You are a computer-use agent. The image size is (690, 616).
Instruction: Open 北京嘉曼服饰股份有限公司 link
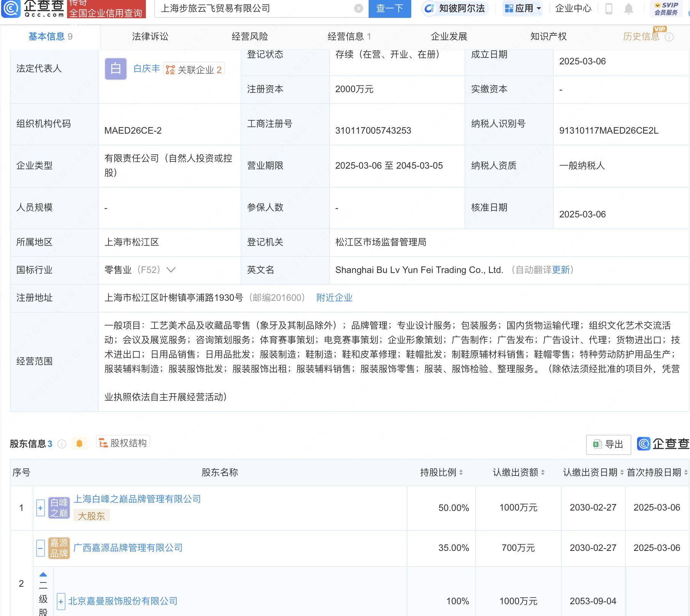pos(123,601)
